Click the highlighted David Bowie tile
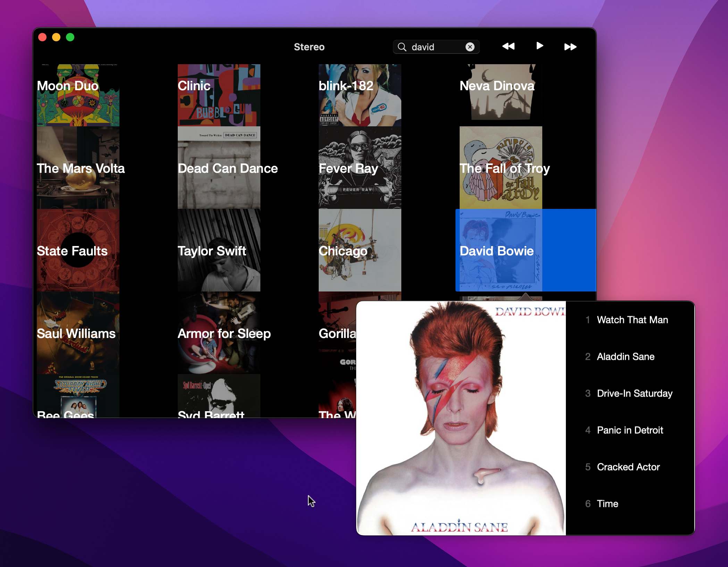Image resolution: width=728 pixels, height=567 pixels. [x=526, y=250]
